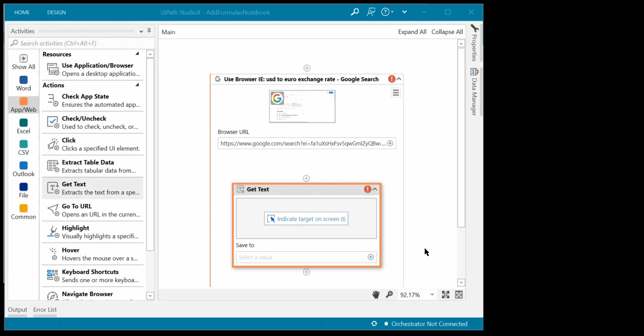Open the Properties side panel
The width and height of the screenshot is (644, 336).
[474, 42]
